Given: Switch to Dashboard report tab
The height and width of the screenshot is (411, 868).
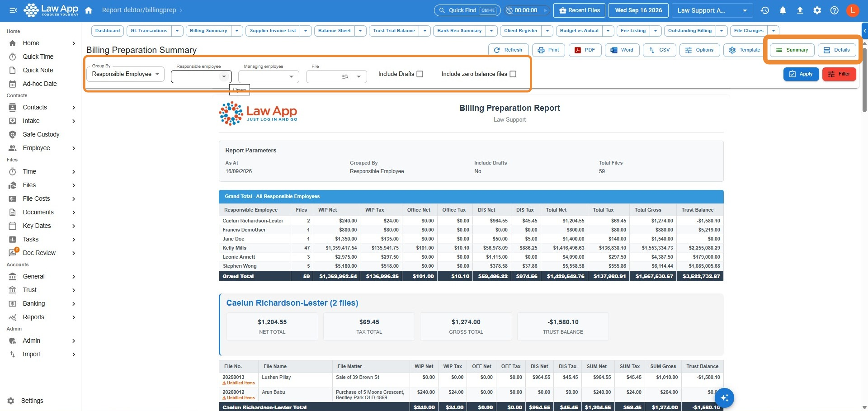Looking at the screenshot, I should point(108,31).
